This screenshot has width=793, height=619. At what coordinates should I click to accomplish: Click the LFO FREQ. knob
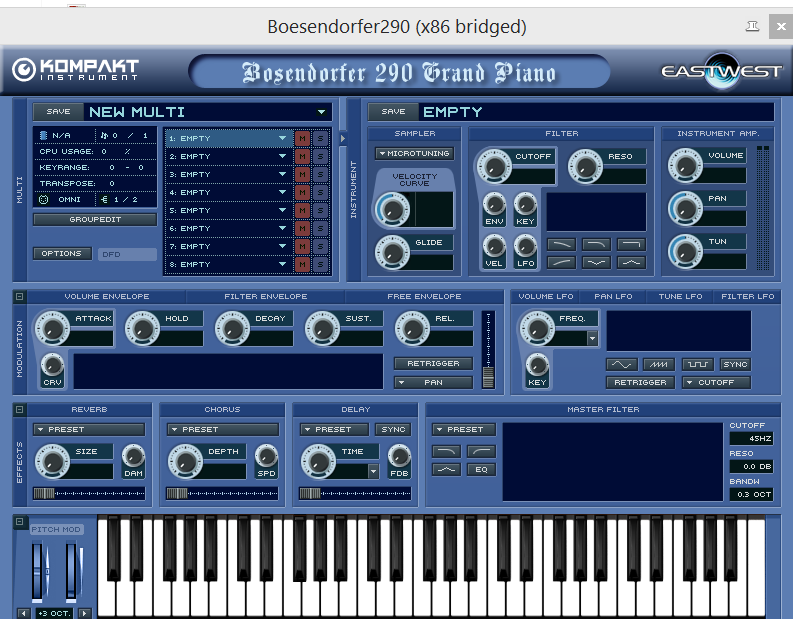(x=537, y=328)
